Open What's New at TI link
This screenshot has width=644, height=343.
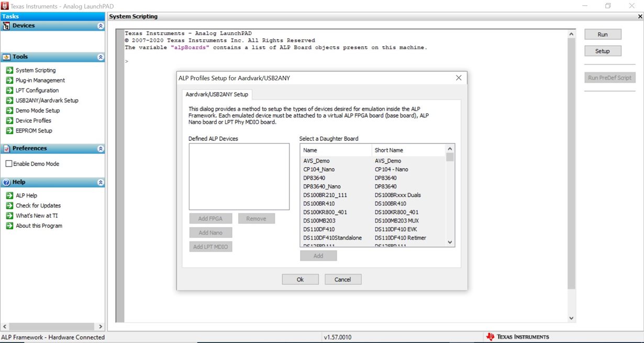point(37,216)
